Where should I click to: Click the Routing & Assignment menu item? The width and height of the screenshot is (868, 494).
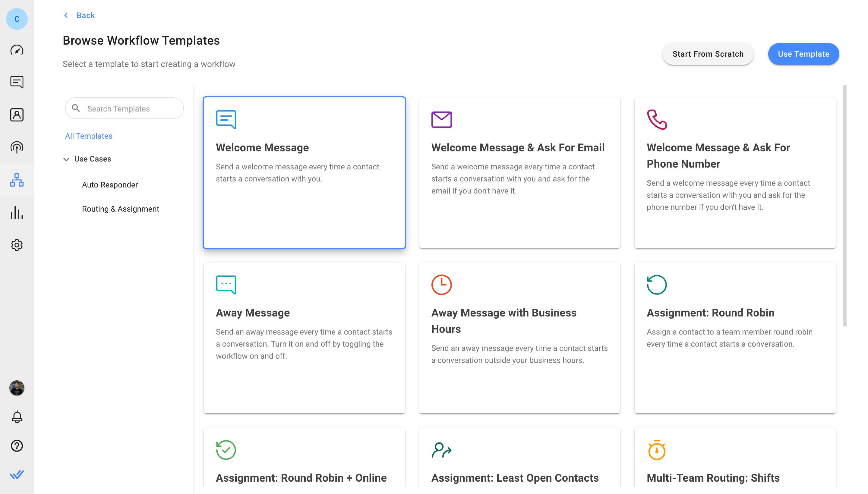coord(120,209)
